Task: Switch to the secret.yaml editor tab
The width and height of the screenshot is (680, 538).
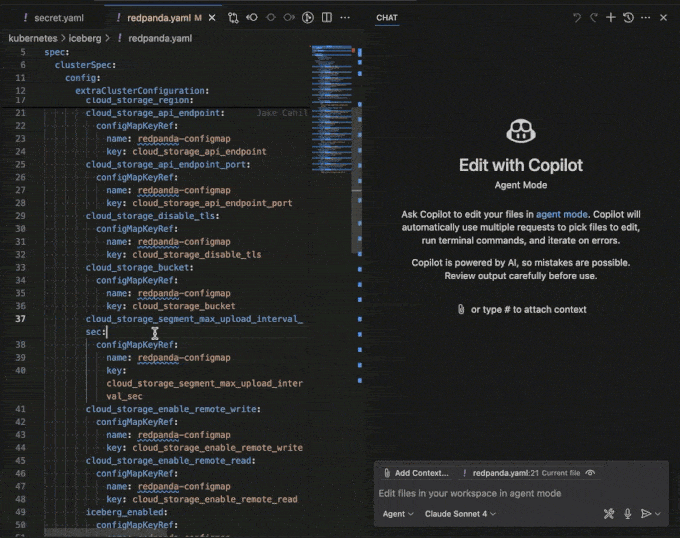Action: [53, 18]
